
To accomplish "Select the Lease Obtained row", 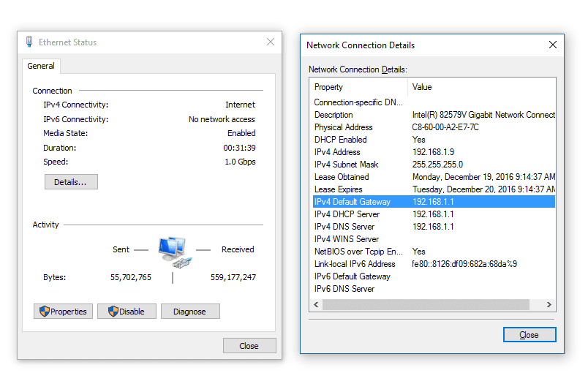I will (x=434, y=177).
